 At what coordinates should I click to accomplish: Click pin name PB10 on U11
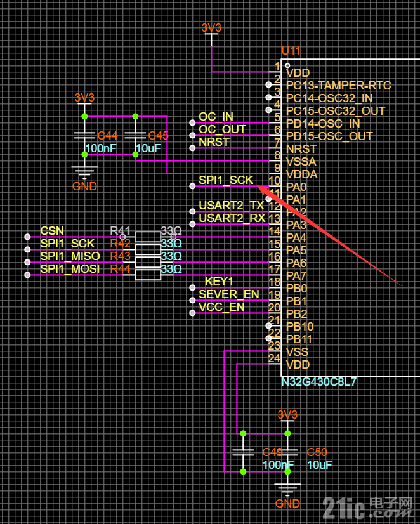[299, 327]
